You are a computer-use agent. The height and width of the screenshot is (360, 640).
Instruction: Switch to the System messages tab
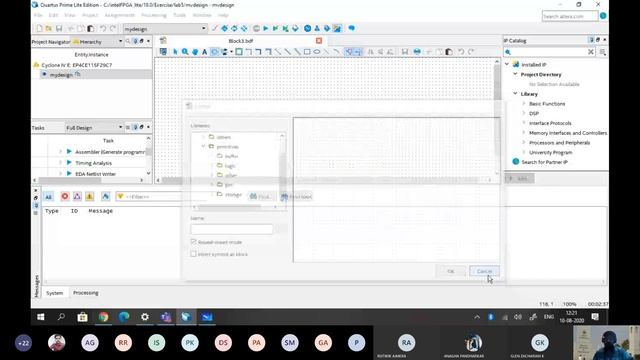[x=55, y=293]
